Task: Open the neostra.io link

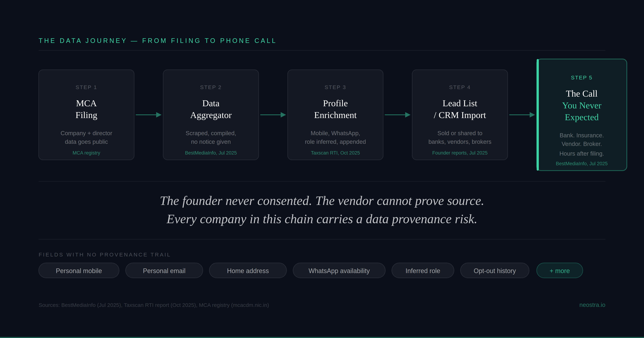Action: [x=592, y=305]
